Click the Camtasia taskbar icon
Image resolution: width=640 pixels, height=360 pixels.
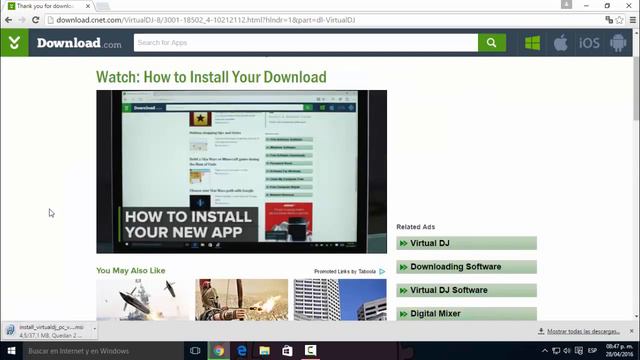tap(310, 351)
